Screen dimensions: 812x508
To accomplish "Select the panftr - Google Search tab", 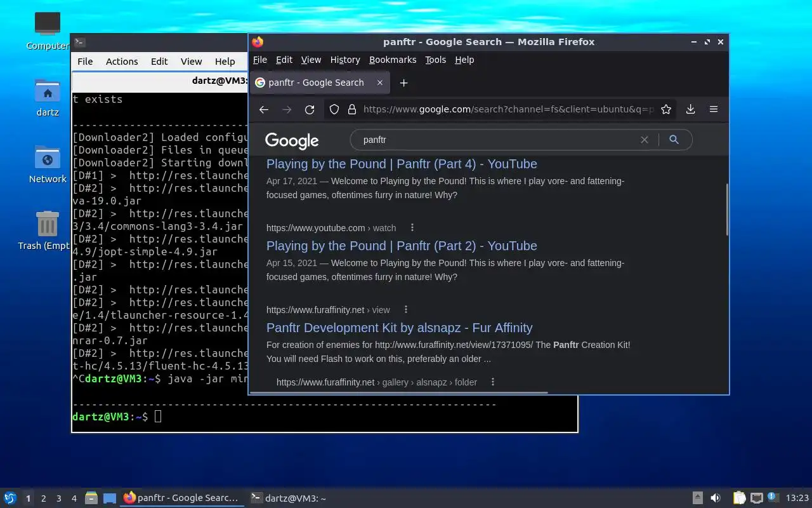I will 320,83.
